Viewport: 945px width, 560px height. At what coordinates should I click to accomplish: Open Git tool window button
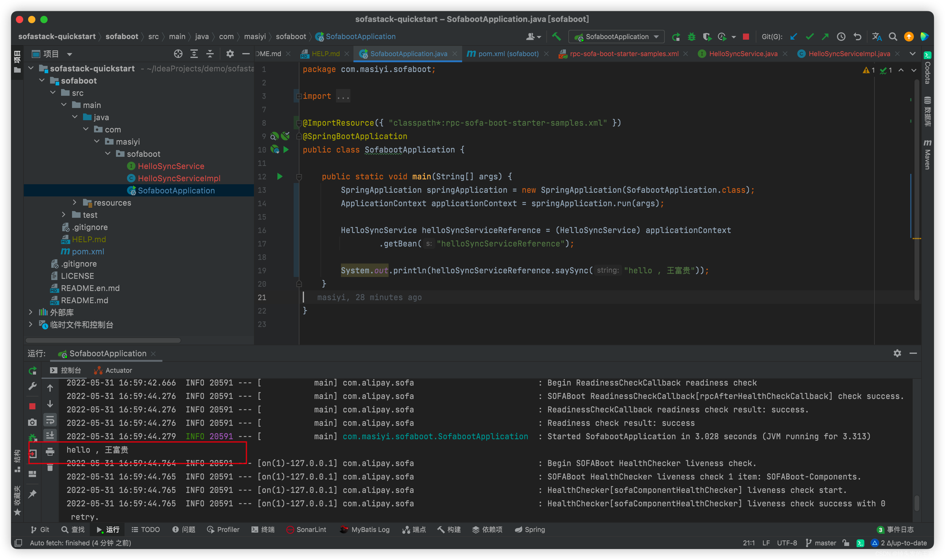click(40, 529)
